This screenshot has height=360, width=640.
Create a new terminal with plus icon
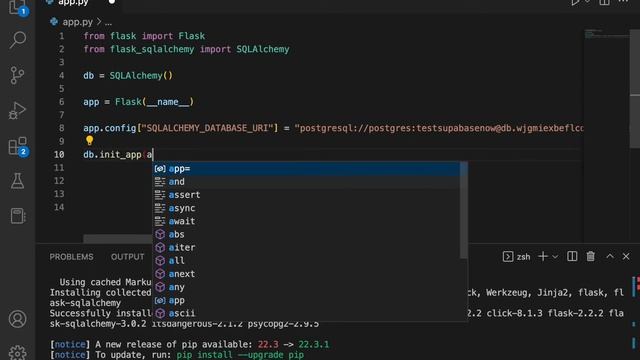pyautogui.click(x=543, y=256)
